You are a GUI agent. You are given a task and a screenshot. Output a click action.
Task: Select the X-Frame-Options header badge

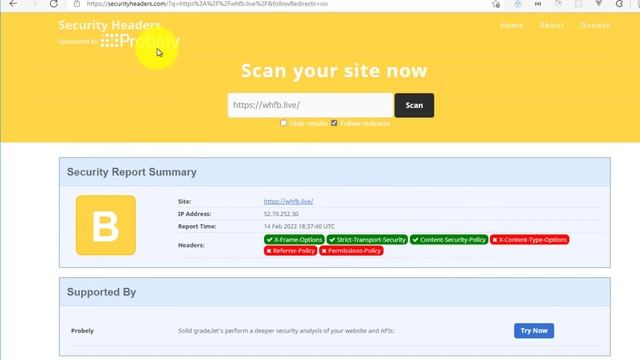coord(294,240)
